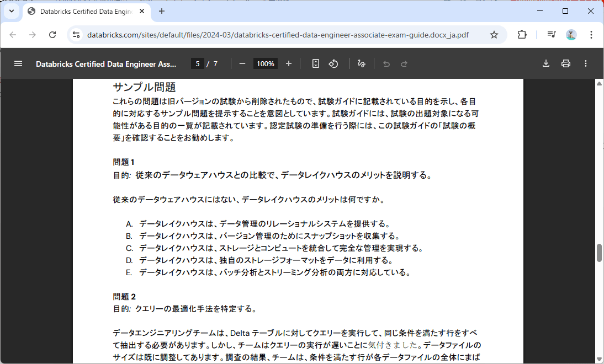Click the scrollbar down arrow
Image resolution: width=604 pixels, height=364 pixels.
tap(599, 360)
